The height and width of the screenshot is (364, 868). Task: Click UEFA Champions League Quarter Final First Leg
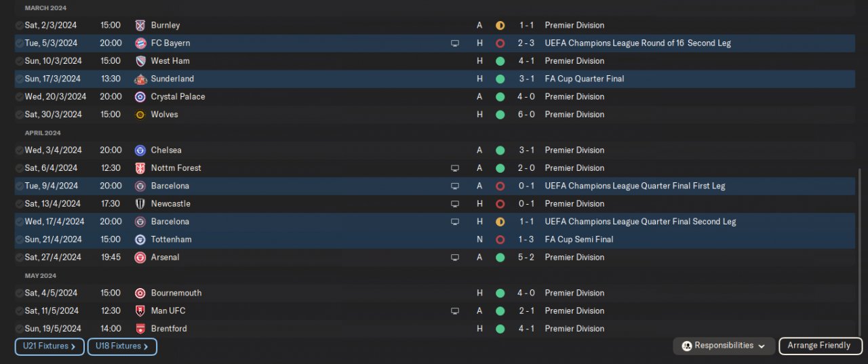pos(635,186)
